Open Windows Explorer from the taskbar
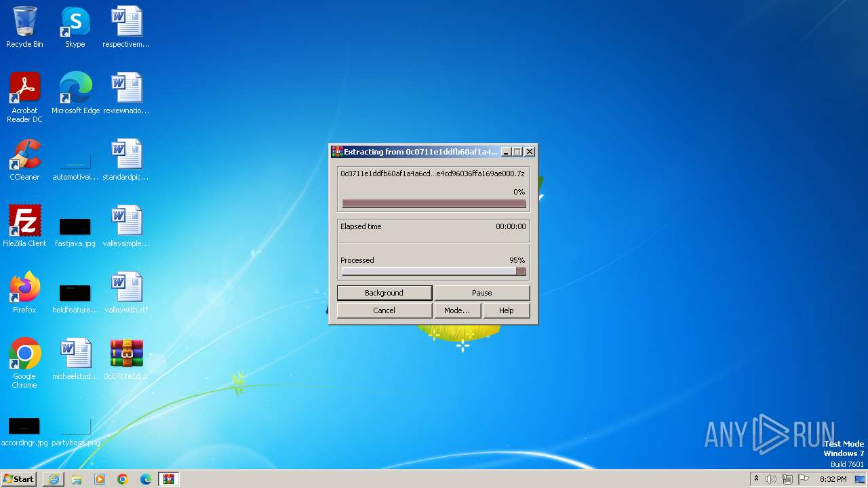This screenshot has height=488, width=868. [77, 479]
